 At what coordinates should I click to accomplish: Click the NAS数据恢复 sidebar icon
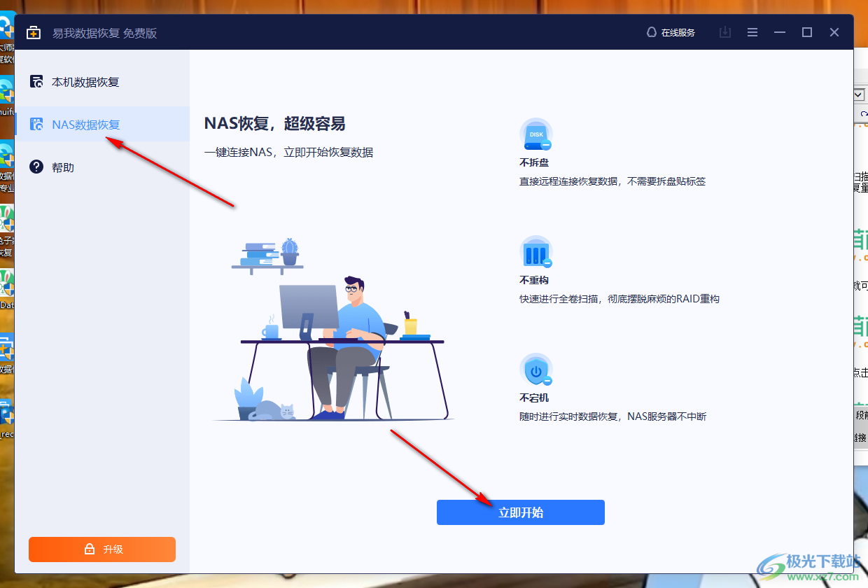[36, 125]
